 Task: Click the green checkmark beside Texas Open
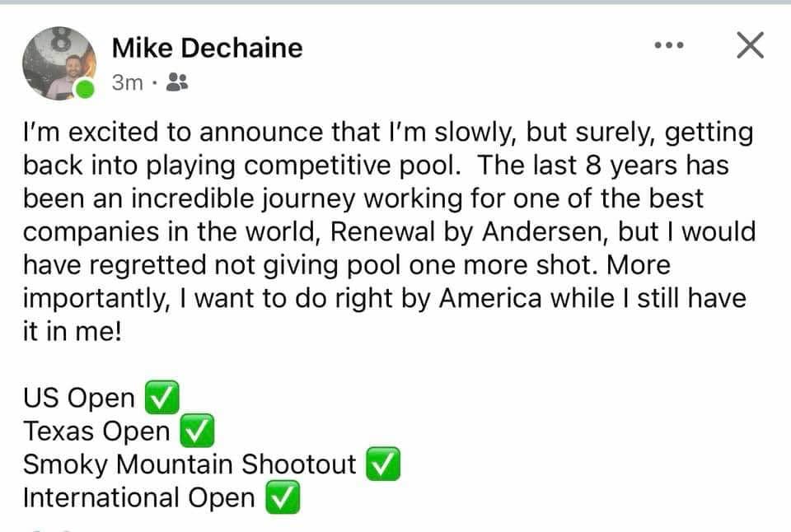196,432
